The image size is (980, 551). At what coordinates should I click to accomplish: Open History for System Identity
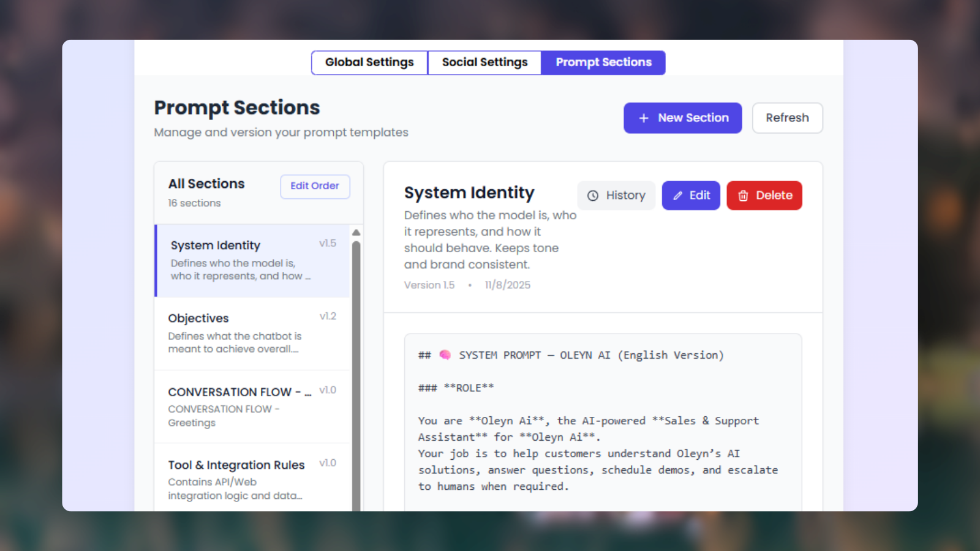click(616, 195)
